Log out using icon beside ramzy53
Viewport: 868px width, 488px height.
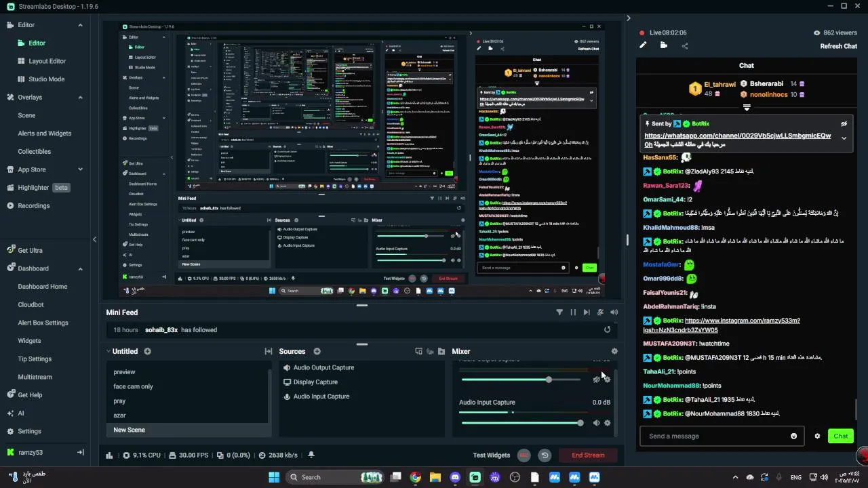pyautogui.click(x=80, y=452)
